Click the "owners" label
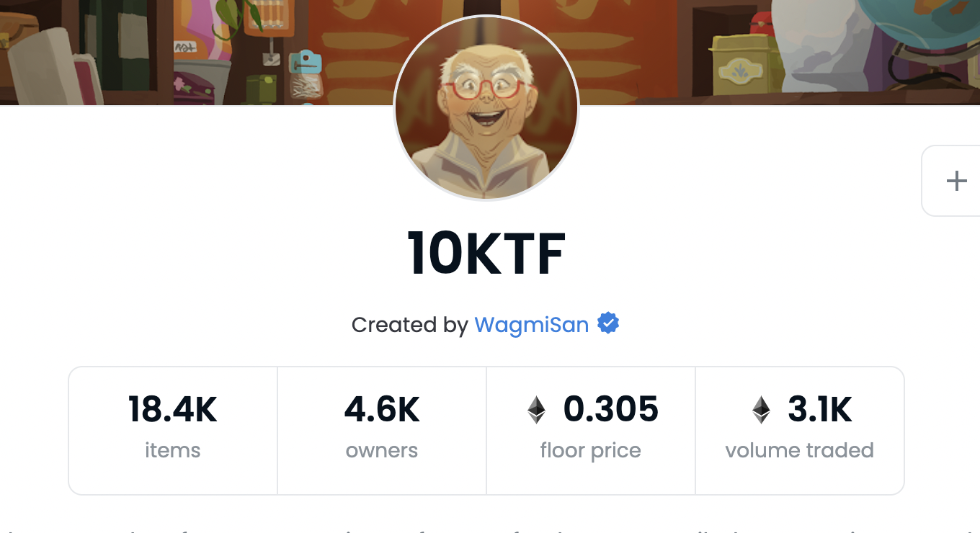Viewport: 980px width, 533px height. click(x=382, y=451)
